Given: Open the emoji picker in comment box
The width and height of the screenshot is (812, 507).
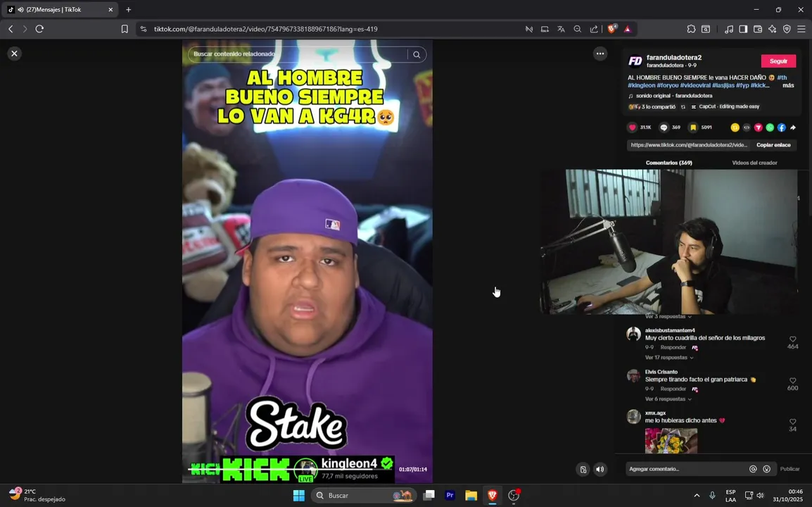Looking at the screenshot, I should 767,469.
